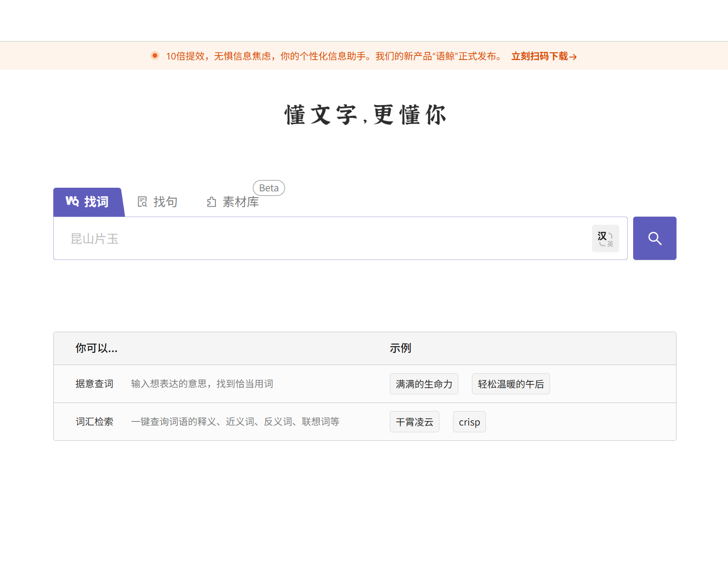728x588 pixels.
Task: Click the search magnifier button
Action: (654, 238)
